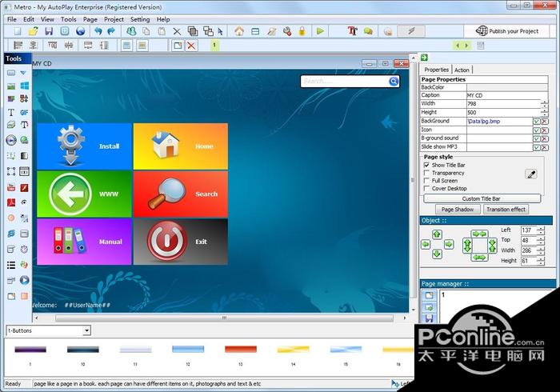The image size is (560, 392).
Task: Click the object Height spinner
Action: point(541,261)
